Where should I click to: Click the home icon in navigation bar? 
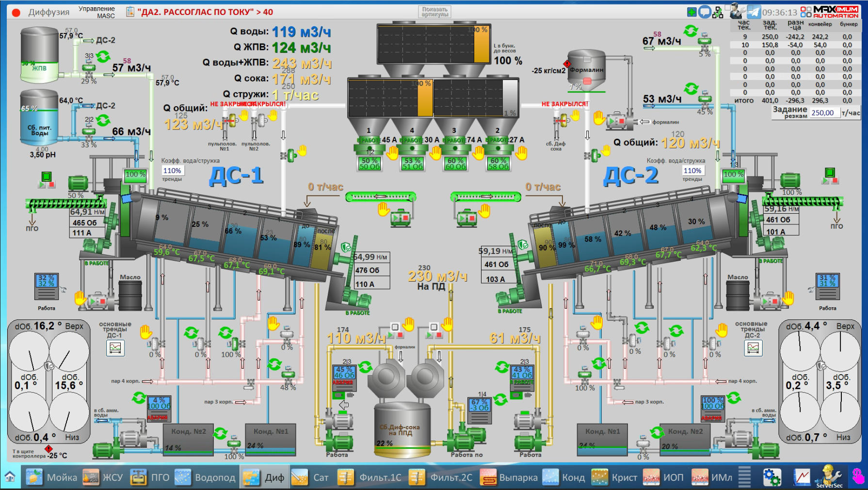(10, 477)
